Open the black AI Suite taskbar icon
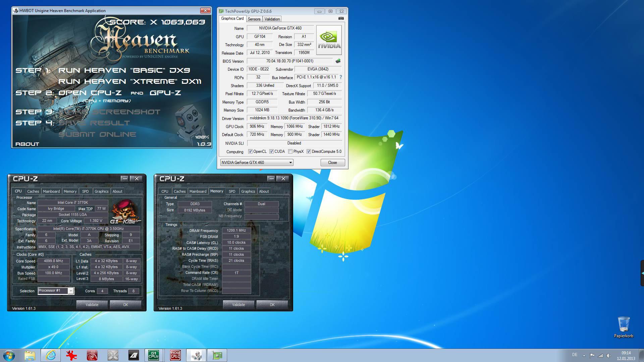Screen dimensions: 644x362 click(134, 355)
